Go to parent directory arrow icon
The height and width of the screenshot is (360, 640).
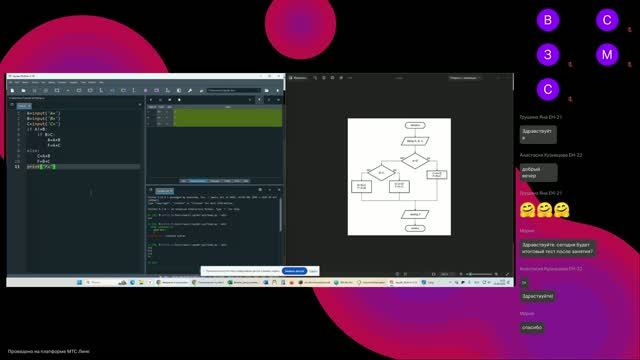click(x=278, y=90)
